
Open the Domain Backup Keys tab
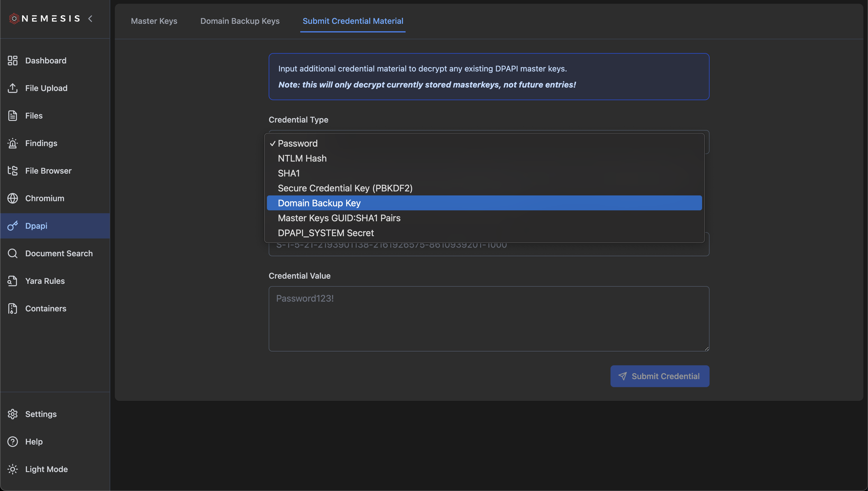(240, 21)
